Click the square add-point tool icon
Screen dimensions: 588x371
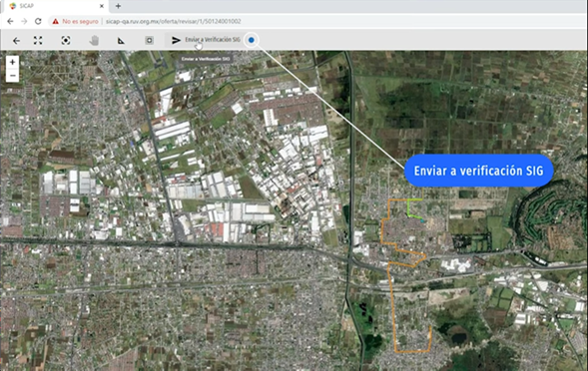150,40
